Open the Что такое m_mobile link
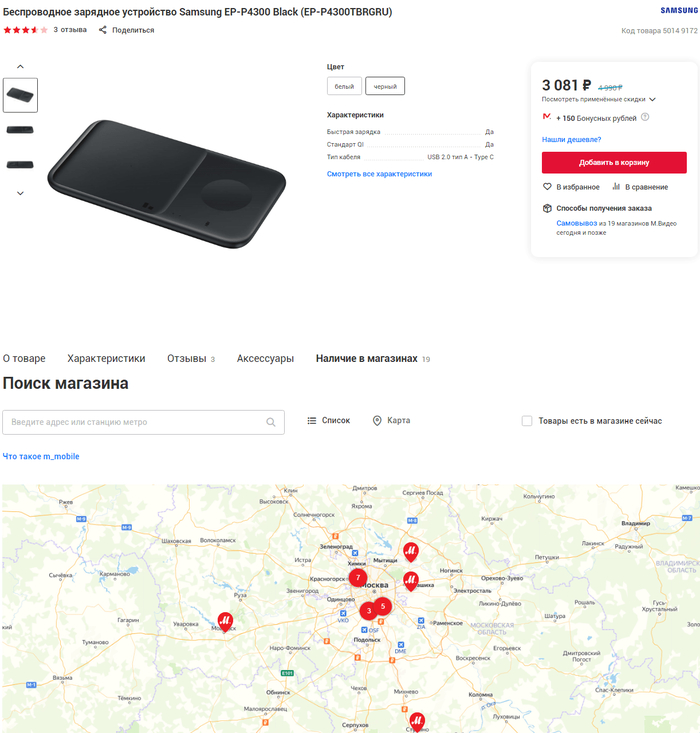 point(41,456)
